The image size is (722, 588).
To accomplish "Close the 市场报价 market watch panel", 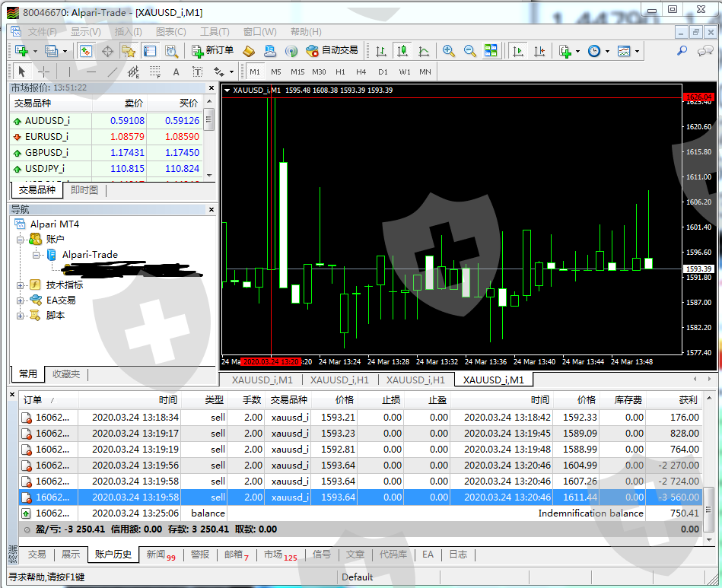I will [x=211, y=87].
